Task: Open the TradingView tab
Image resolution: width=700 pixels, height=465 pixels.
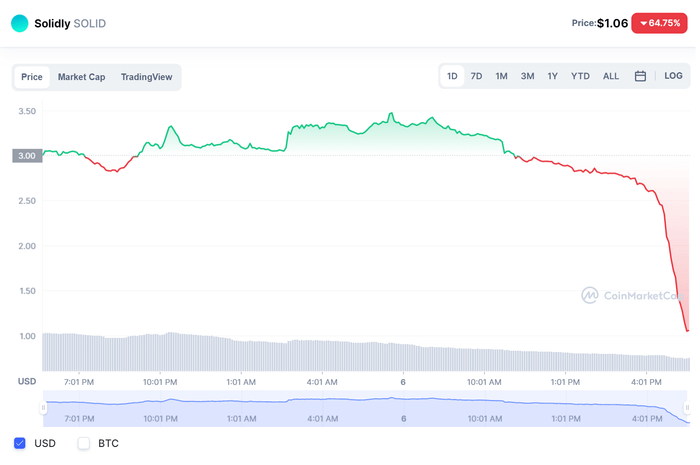Action: point(146,77)
